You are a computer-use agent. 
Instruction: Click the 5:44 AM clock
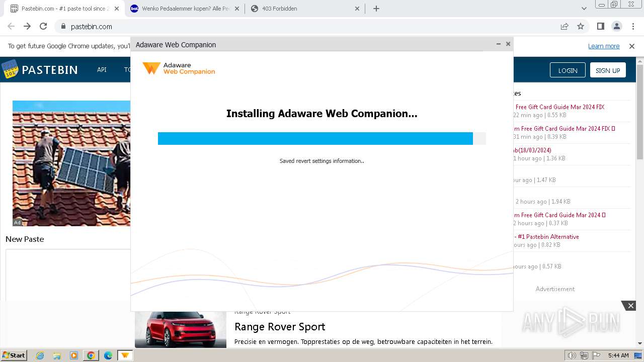(x=618, y=355)
